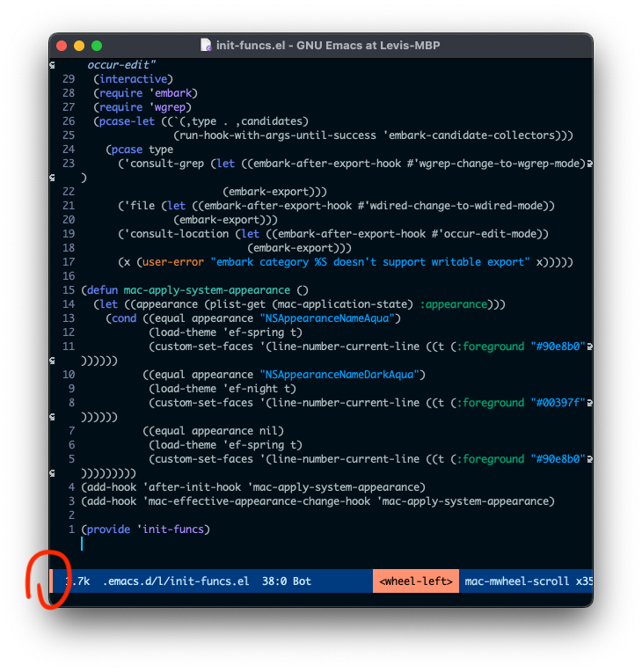Click 'consult-grep on line 23
Viewport: 642px width, 672px height.
pos(164,164)
